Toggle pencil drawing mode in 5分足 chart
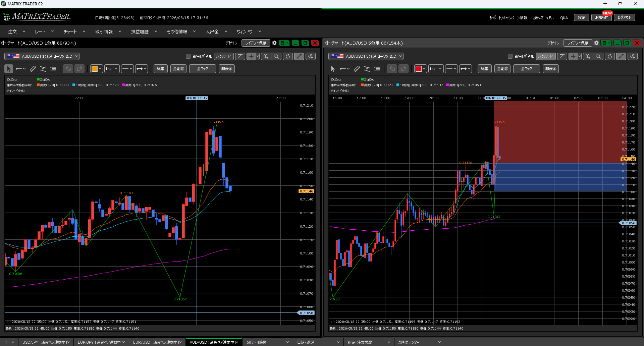The image size is (644, 346). 621,56
